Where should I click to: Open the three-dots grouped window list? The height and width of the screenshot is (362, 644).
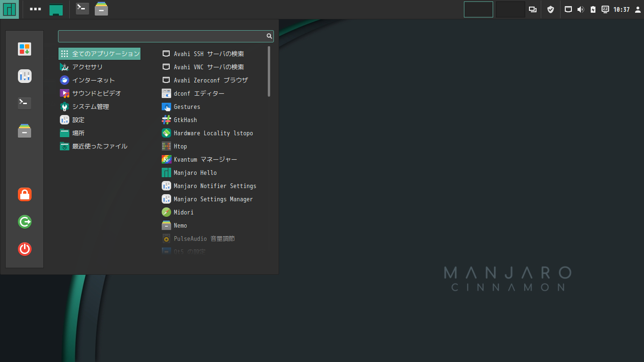(35, 9)
